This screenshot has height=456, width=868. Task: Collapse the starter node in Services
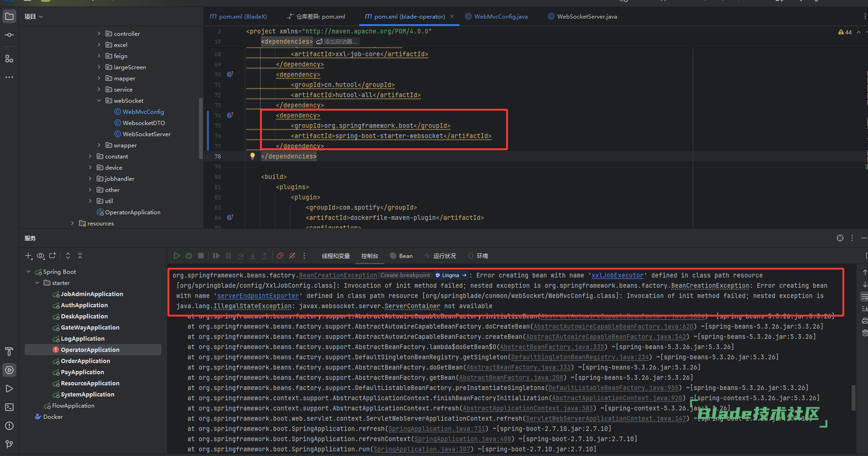point(37,283)
